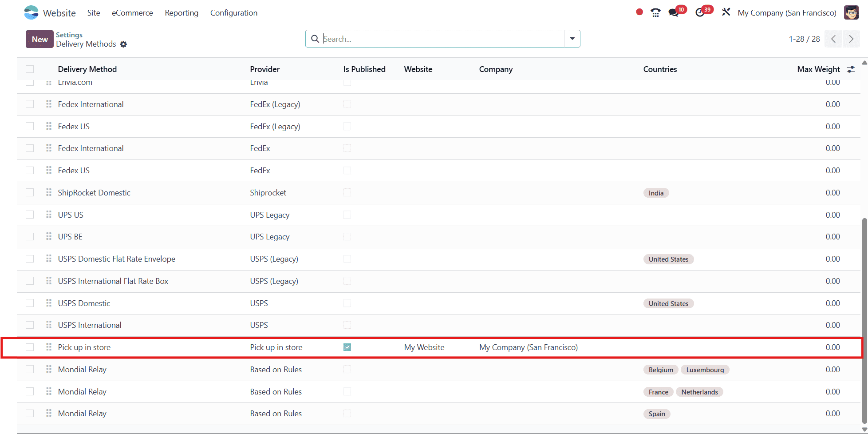Sort by Max Weight column header

(x=818, y=69)
